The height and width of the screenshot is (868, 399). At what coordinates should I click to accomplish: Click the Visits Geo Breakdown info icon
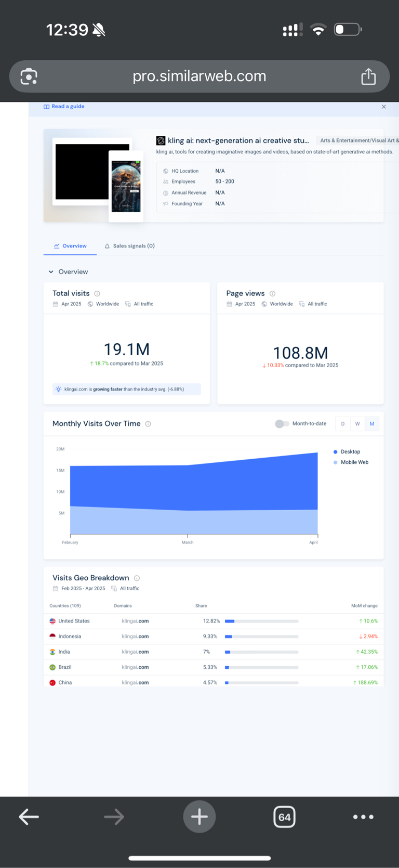tap(137, 578)
